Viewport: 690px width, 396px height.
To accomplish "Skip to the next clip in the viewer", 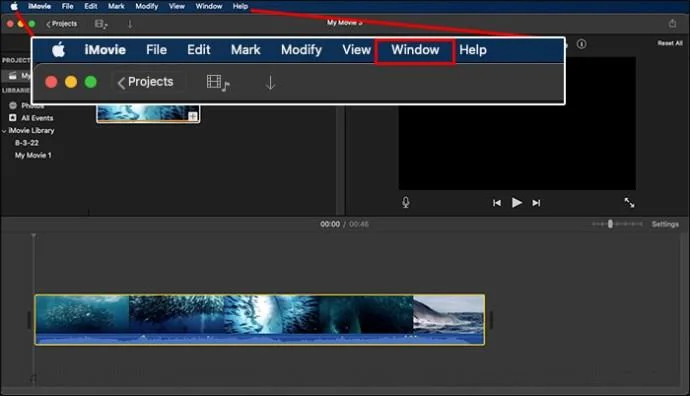I will (536, 203).
